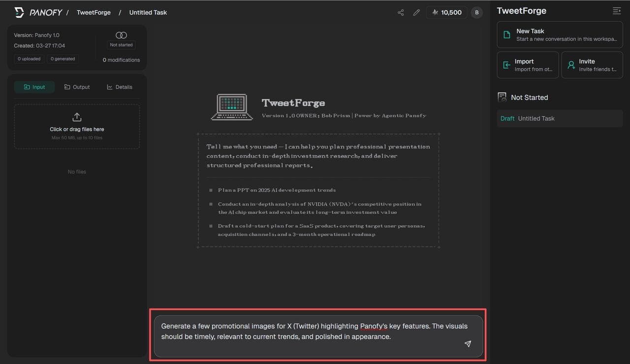This screenshot has height=364, width=630.
Task: Click the New Task document icon
Action: pyautogui.click(x=507, y=33)
